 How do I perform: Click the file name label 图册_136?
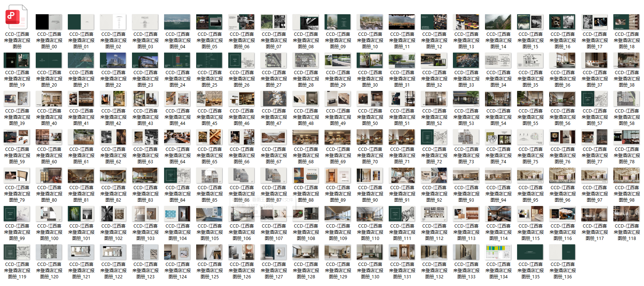(x=562, y=277)
